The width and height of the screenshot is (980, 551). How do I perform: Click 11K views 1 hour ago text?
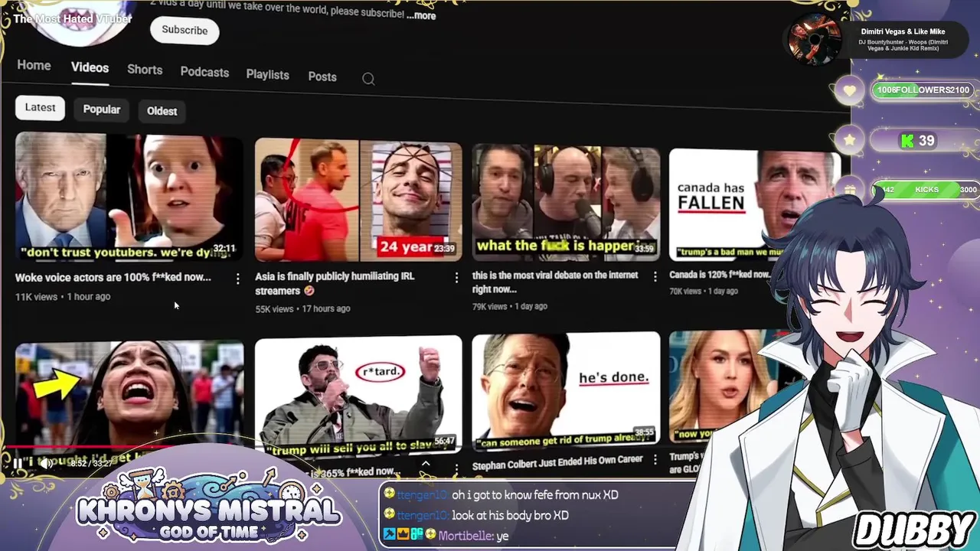(x=63, y=297)
